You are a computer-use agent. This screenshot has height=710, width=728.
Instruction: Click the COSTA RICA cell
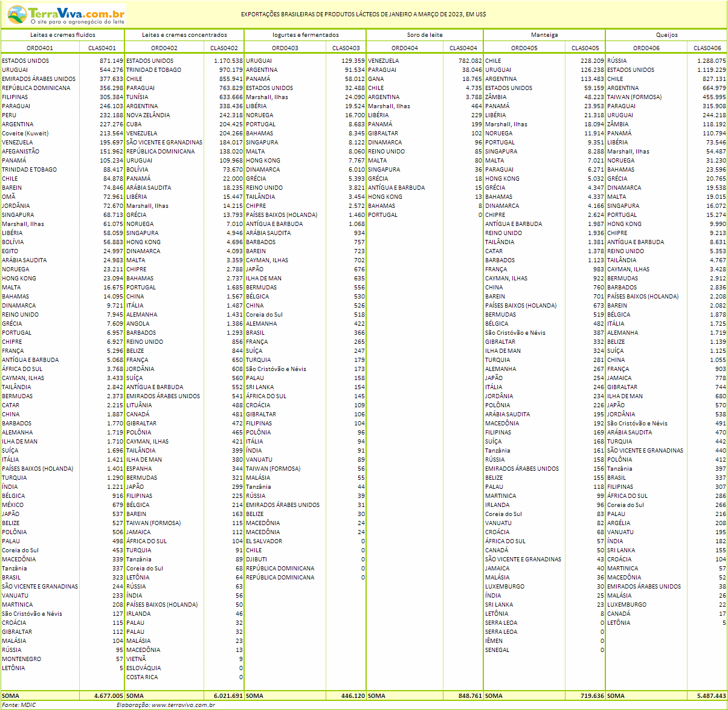coord(142,677)
